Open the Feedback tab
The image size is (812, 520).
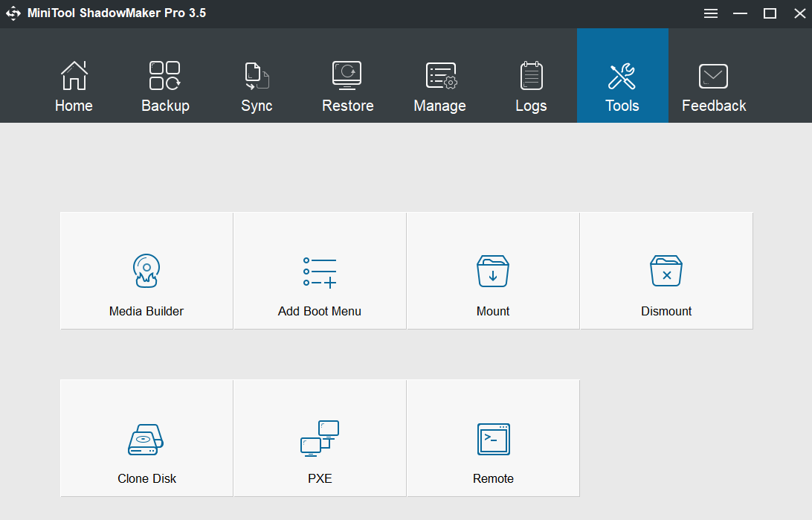coord(714,76)
